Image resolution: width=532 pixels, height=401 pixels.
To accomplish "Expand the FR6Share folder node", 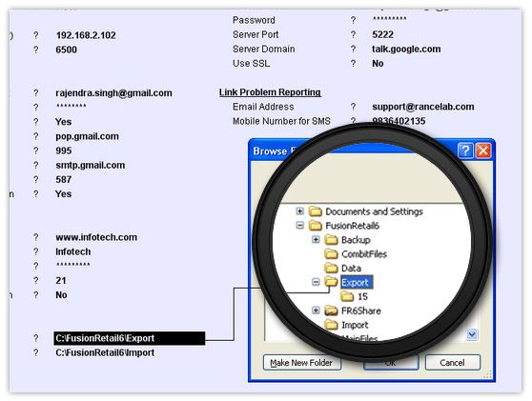I will 316,311.
